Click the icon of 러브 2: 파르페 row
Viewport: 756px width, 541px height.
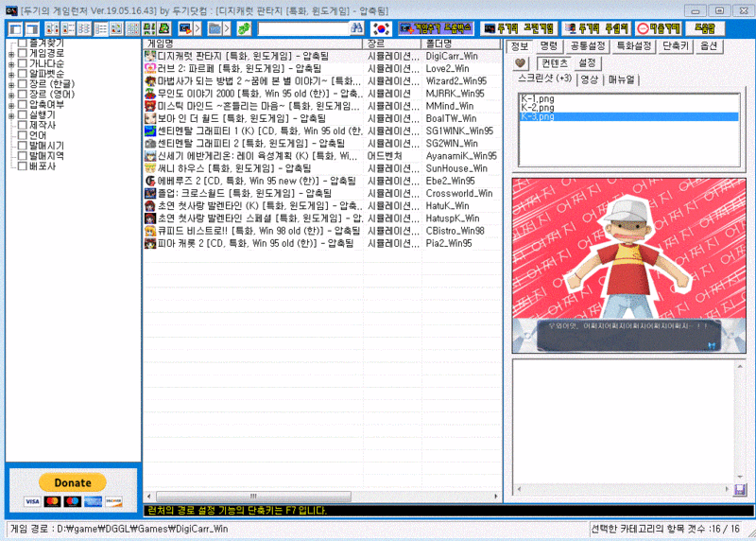pyautogui.click(x=150, y=68)
